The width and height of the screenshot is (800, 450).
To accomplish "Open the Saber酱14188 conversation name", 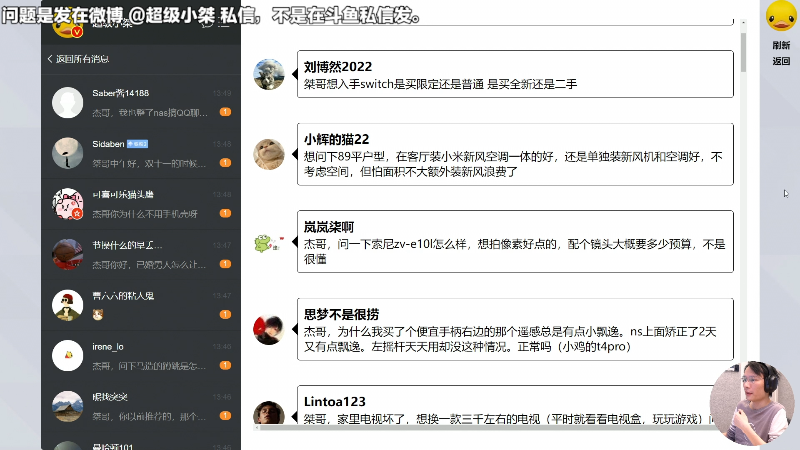I will 120,93.
